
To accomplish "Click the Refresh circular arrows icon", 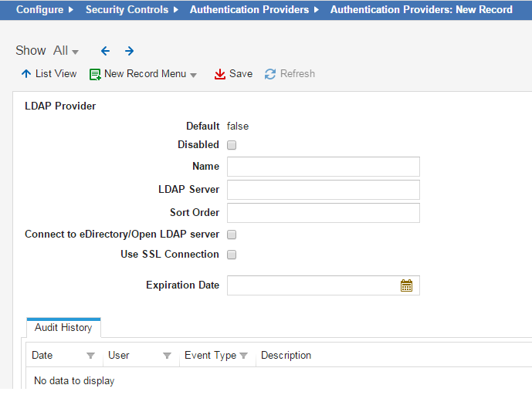I will [x=270, y=74].
